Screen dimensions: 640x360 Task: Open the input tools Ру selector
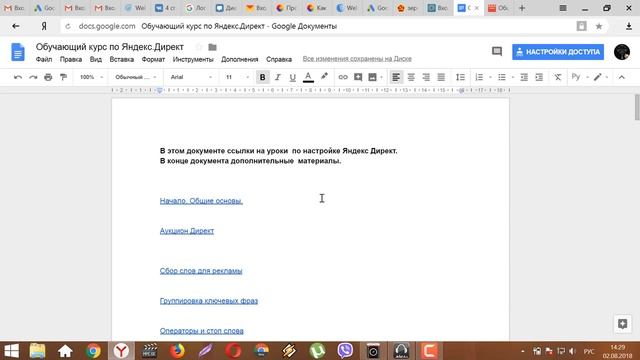coord(576,77)
